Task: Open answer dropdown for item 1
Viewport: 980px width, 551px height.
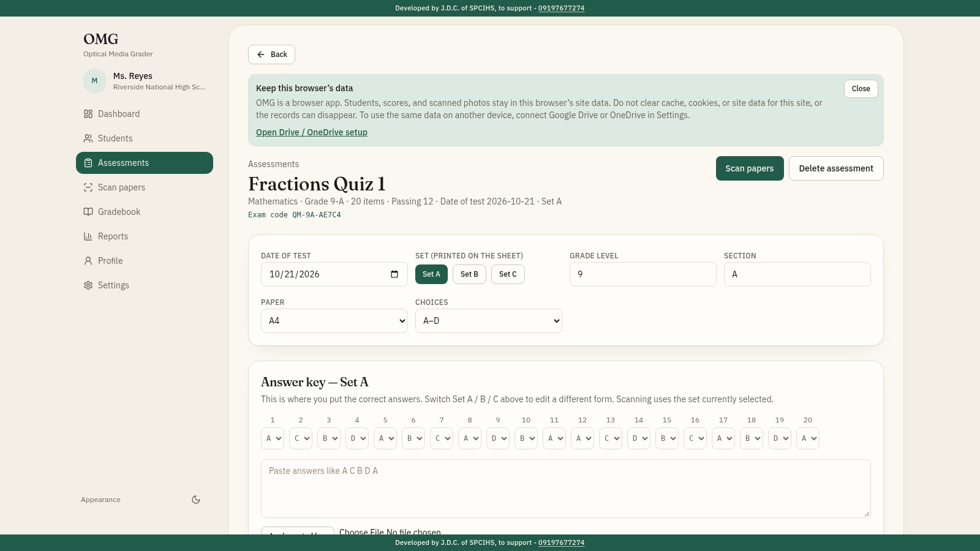Action: [273, 438]
